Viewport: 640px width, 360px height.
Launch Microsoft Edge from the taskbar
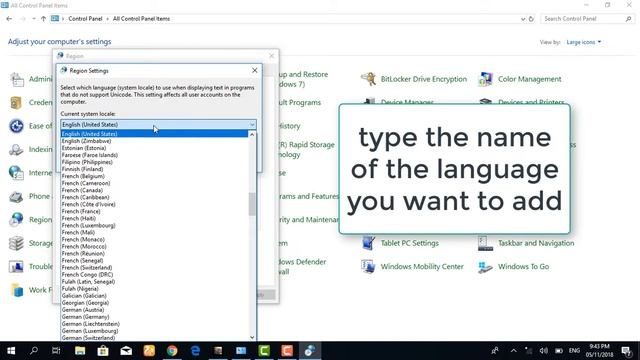click(x=196, y=351)
